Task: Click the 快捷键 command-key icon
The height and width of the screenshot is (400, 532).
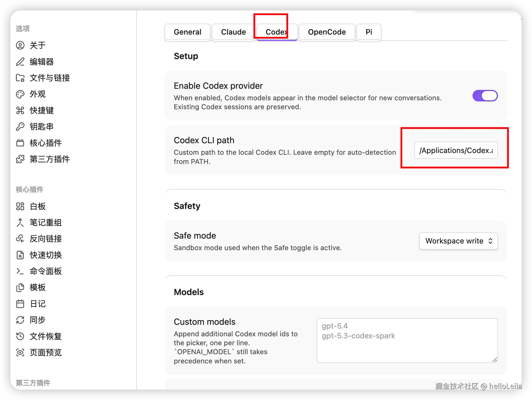Action: pos(20,110)
